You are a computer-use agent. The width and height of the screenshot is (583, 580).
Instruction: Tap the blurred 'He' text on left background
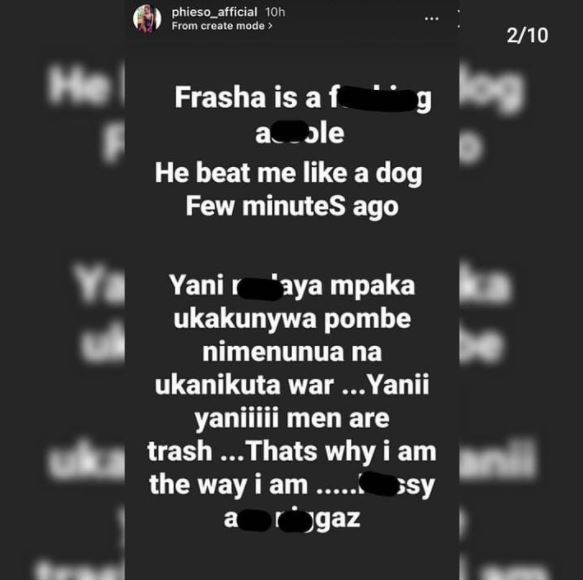78,86
